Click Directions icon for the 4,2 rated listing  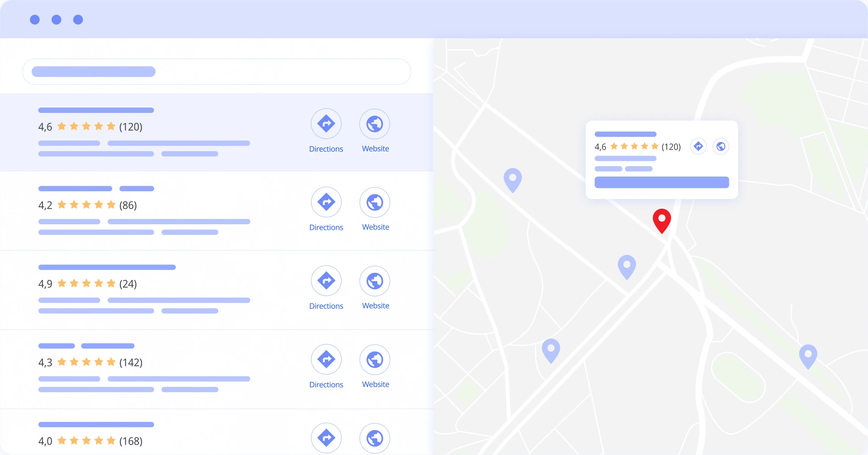pos(326,202)
